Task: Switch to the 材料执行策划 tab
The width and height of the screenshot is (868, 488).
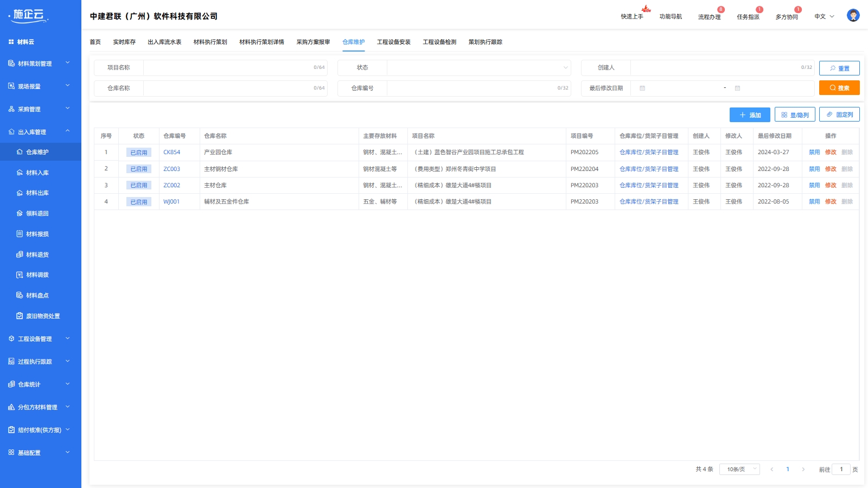Action: (210, 42)
